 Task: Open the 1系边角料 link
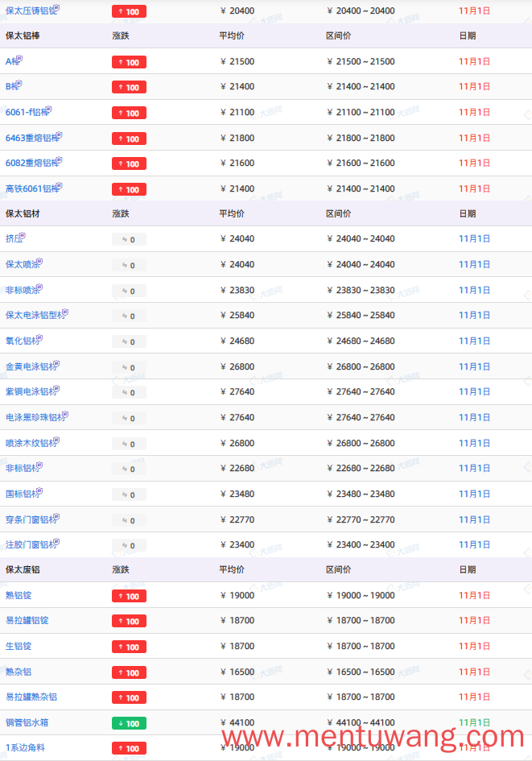[x=25, y=748]
